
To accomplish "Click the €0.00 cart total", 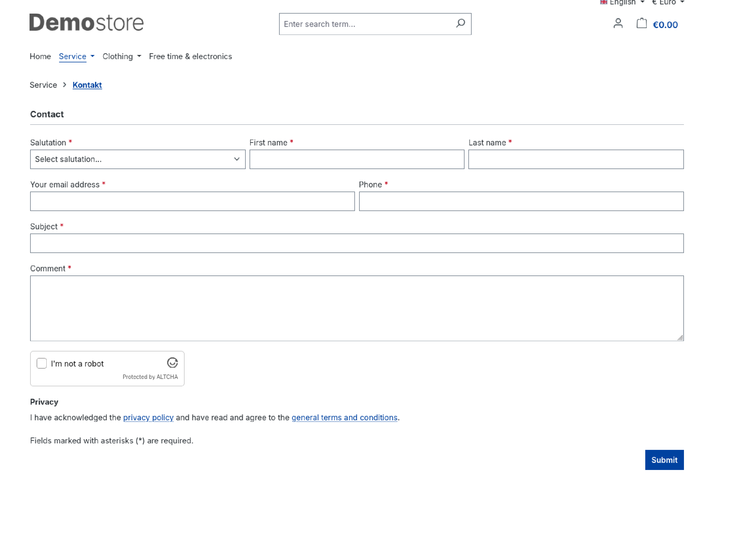I will (665, 25).
